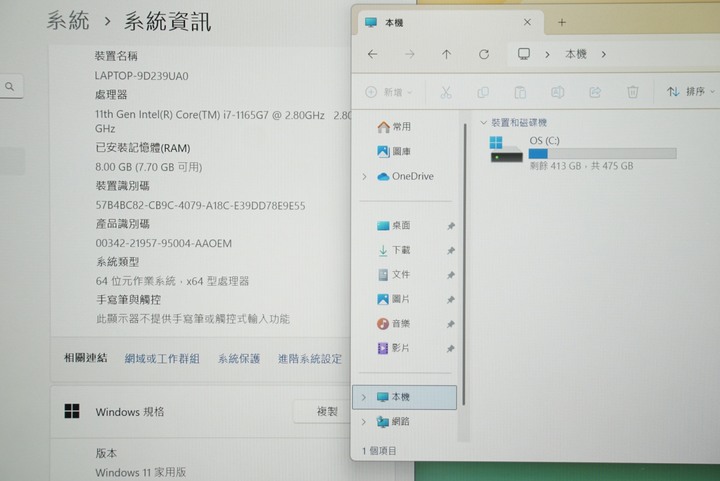Expand the 網路 tree node
Image resolution: width=720 pixels, height=481 pixels.
click(364, 422)
